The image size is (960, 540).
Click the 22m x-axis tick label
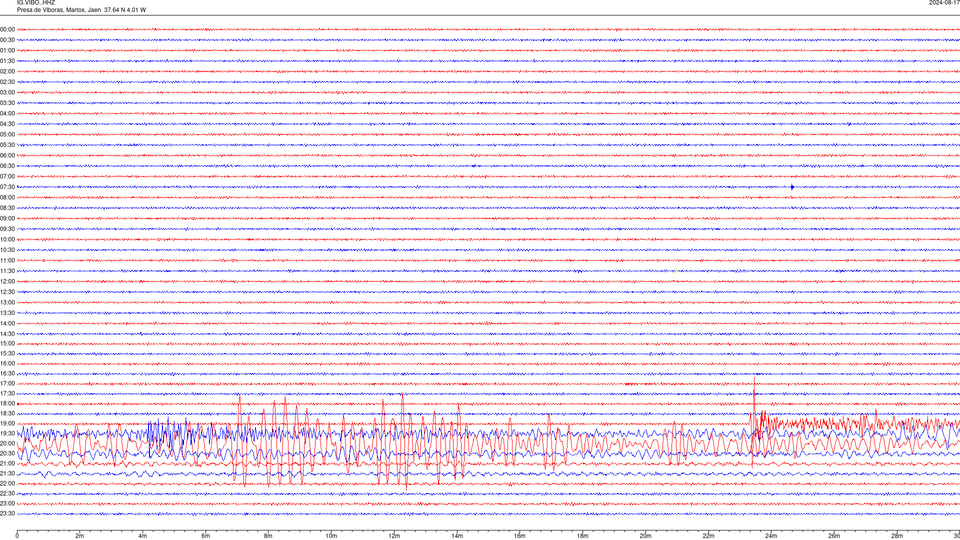pos(708,536)
